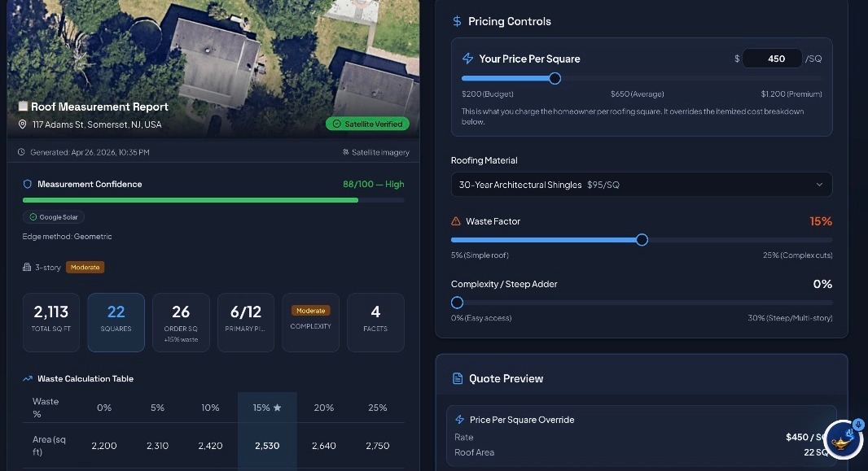Screen dimensions: 868x471
Task: Click the 88/100 — High confidence score
Action: pos(374,184)
